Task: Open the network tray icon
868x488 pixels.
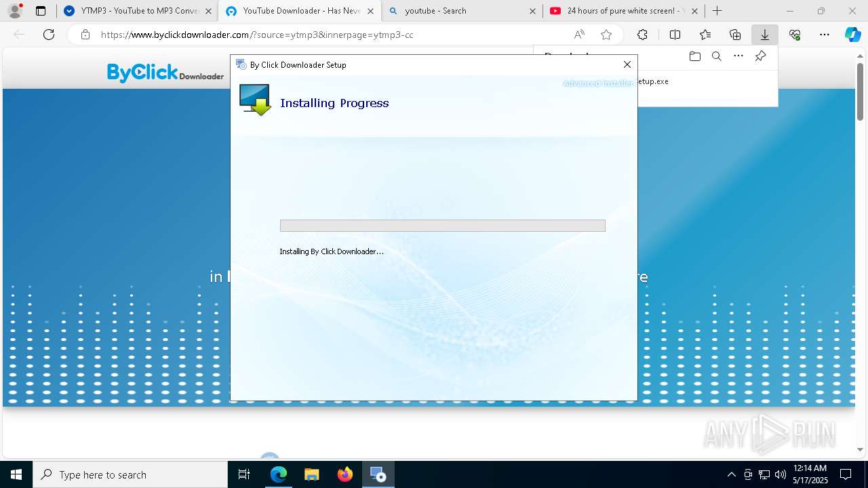Action: [764, 474]
